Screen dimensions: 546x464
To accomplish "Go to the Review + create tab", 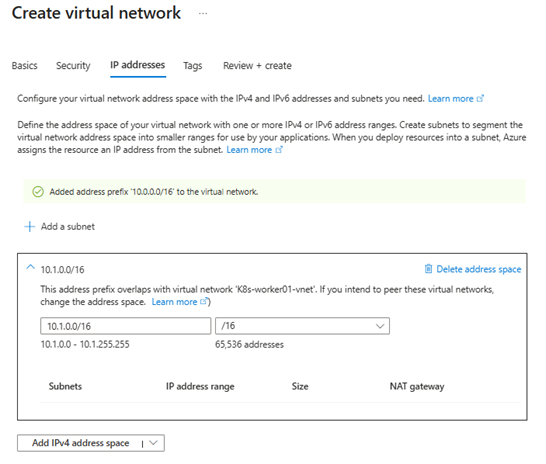I will [257, 65].
